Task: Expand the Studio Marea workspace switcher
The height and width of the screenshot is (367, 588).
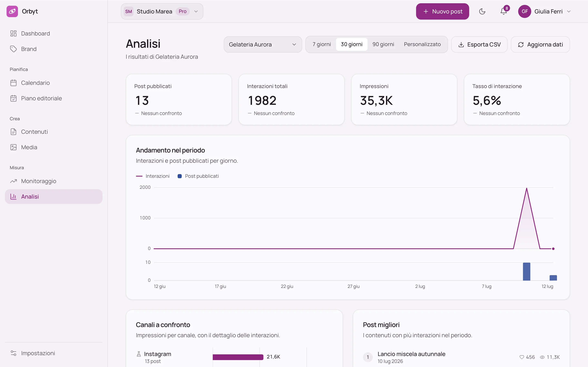Action: [x=162, y=11]
